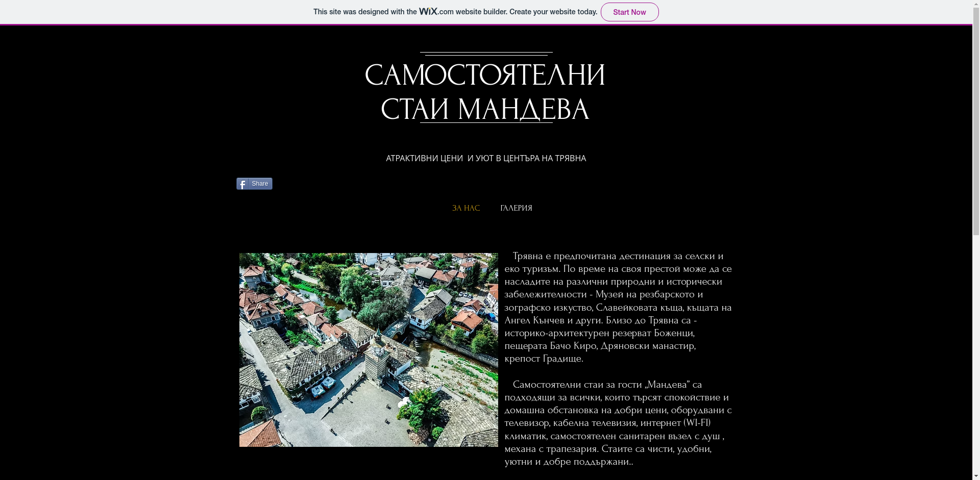Click the scrollbar down arrow

pyautogui.click(x=975, y=476)
